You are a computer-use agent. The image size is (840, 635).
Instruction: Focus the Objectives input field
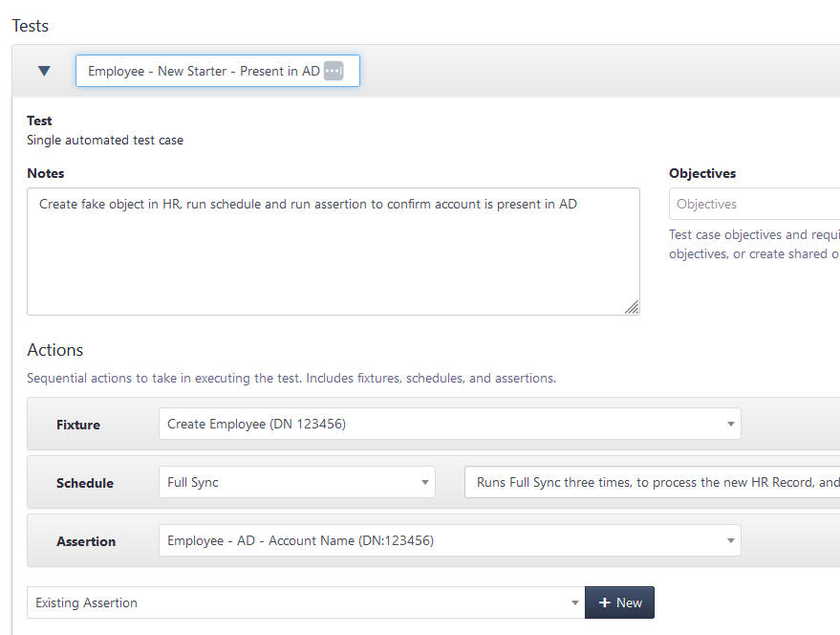754,204
